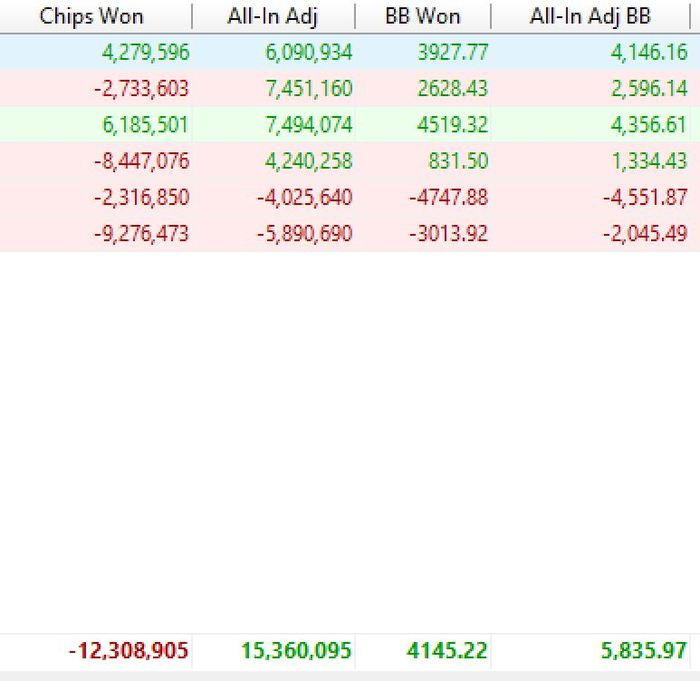Select the 4145.22 BB Won total
700x681 pixels.
[447, 651]
